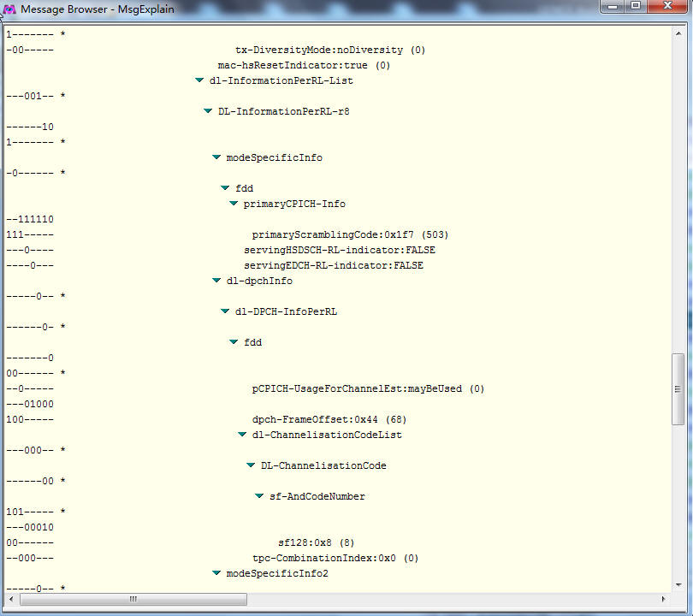The width and height of the screenshot is (693, 616).
Task: Click the dl-ChannelisationCodeList label
Action: coord(327,435)
